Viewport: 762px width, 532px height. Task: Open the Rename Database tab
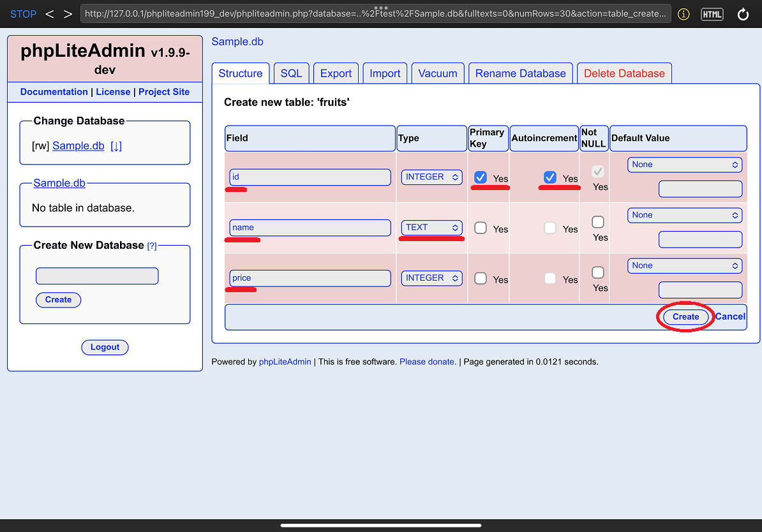click(x=521, y=73)
